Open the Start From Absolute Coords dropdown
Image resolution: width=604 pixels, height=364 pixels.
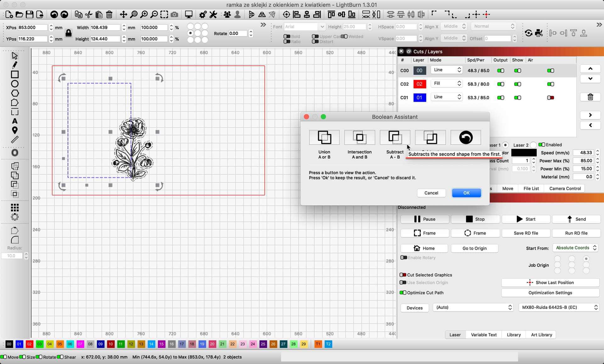point(576,248)
